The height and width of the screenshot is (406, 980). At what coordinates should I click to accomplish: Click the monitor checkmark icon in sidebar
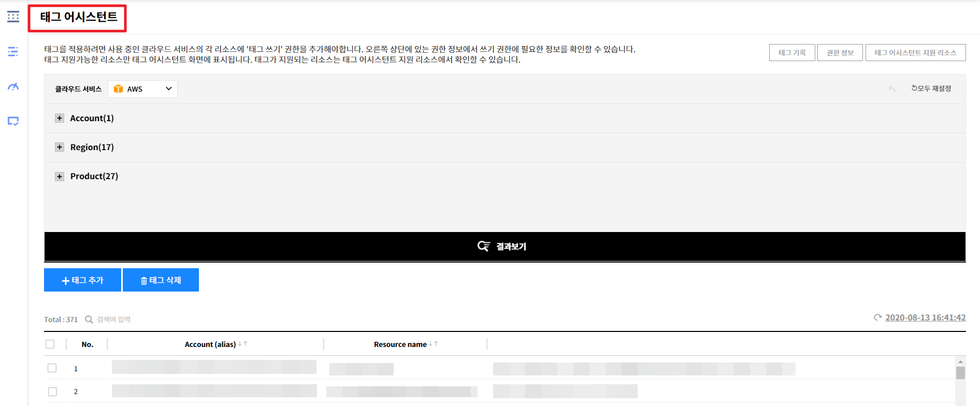click(13, 121)
